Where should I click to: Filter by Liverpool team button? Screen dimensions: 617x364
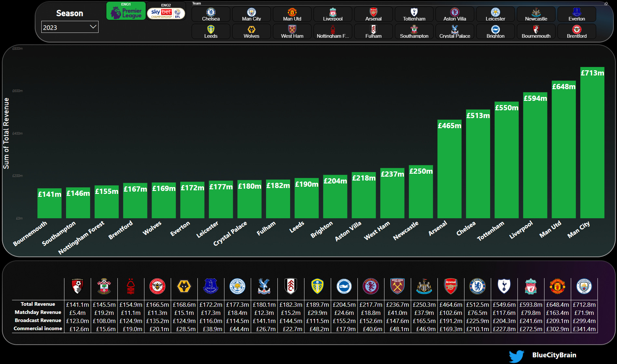[333, 14]
